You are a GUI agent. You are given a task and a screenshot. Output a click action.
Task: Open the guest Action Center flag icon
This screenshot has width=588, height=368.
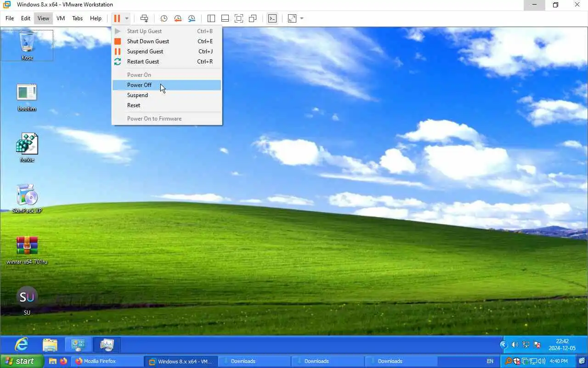pyautogui.click(x=537, y=345)
